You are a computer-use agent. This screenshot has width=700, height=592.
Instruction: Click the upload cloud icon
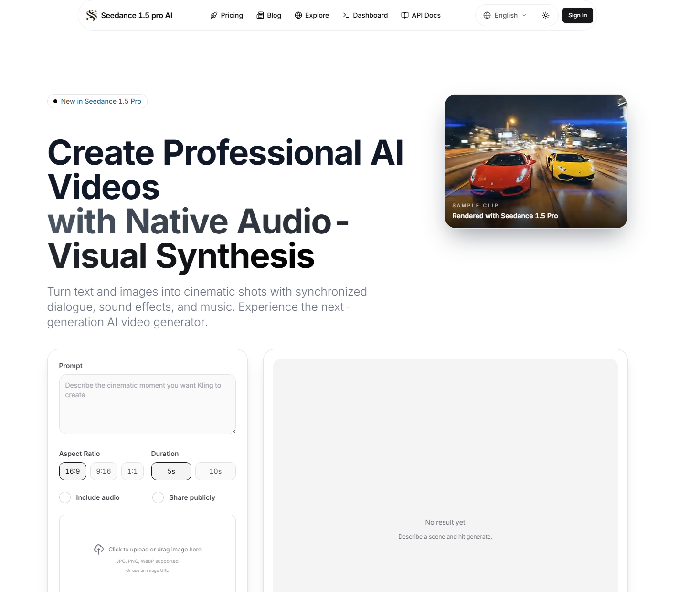coord(99,549)
